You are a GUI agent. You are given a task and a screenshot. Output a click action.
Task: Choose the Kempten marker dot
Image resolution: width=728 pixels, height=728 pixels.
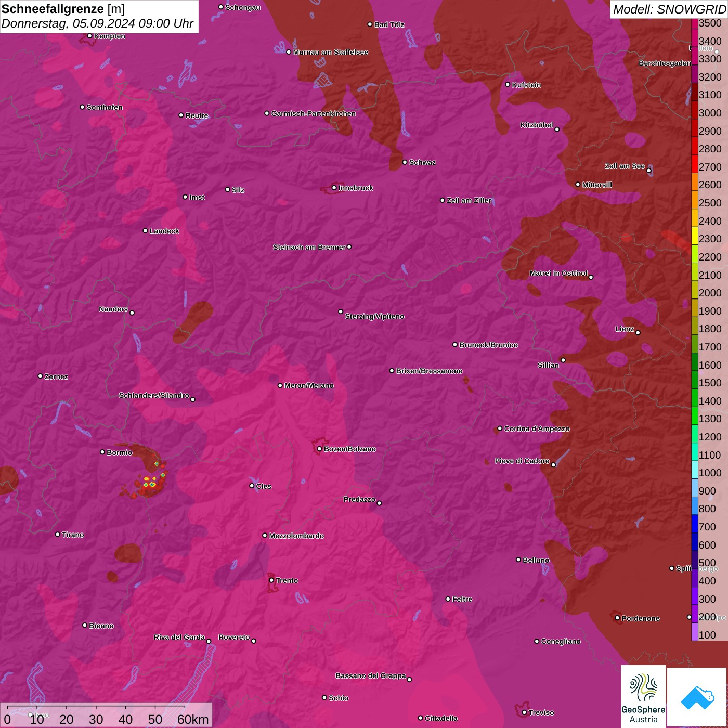tap(90, 36)
